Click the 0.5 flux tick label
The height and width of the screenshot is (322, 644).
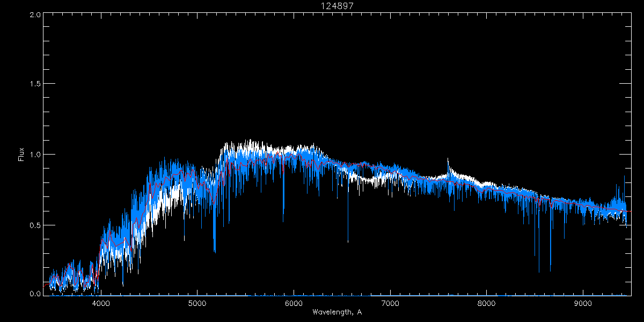click(x=35, y=225)
